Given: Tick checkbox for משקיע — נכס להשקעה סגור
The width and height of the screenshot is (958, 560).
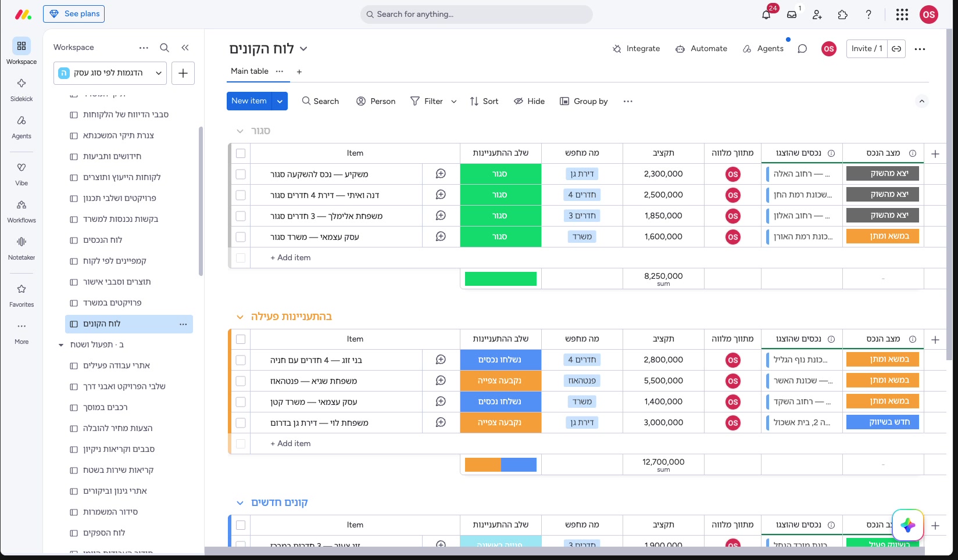Looking at the screenshot, I should pyautogui.click(x=241, y=174).
